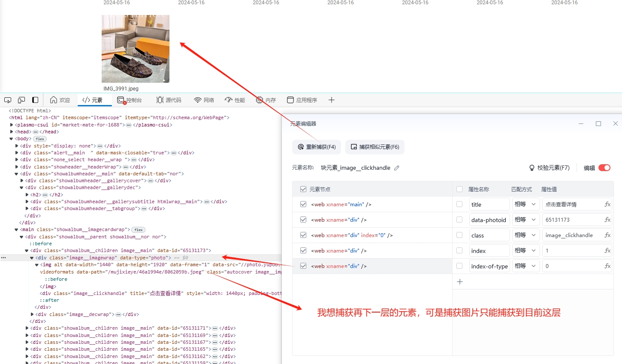Toggle device emulation icon in DevTools
This screenshot has width=622, height=364.
21,100
